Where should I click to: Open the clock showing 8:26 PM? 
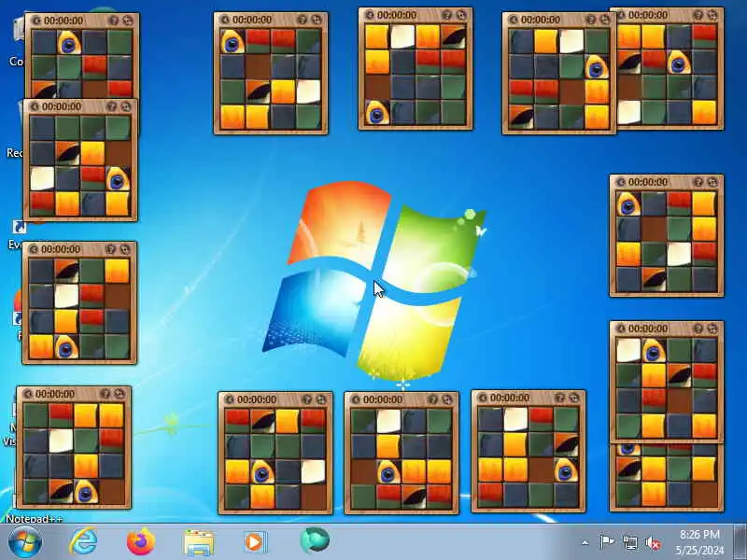(x=699, y=542)
